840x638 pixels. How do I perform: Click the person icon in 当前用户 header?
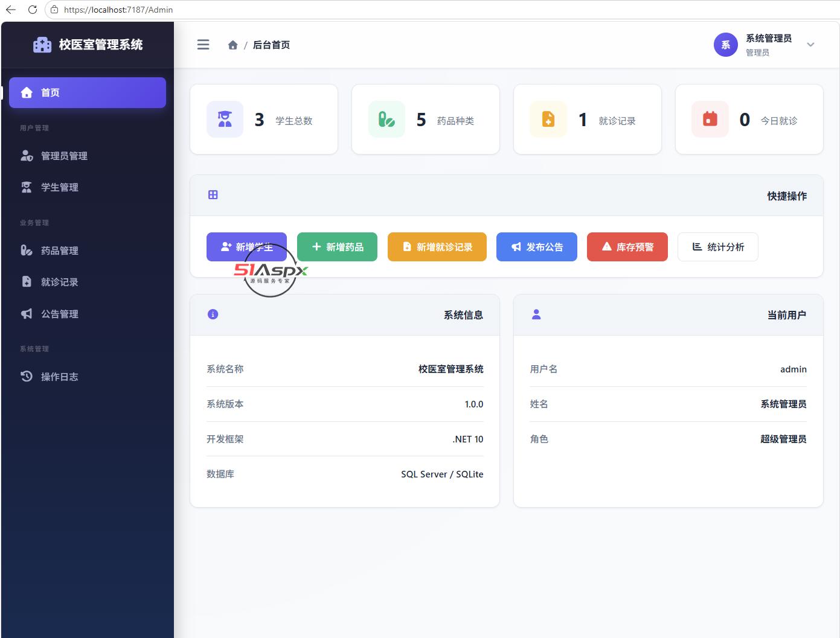pos(536,314)
